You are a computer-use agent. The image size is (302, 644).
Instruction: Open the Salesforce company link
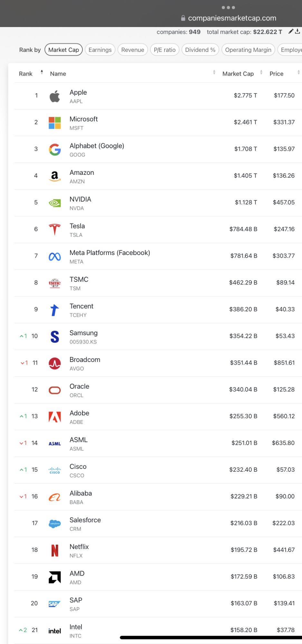coord(85,520)
